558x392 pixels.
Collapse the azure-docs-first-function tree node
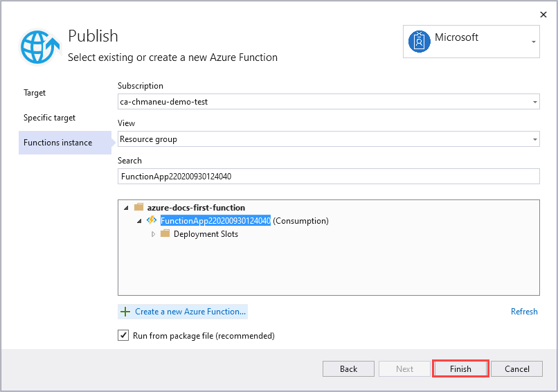[x=126, y=208]
